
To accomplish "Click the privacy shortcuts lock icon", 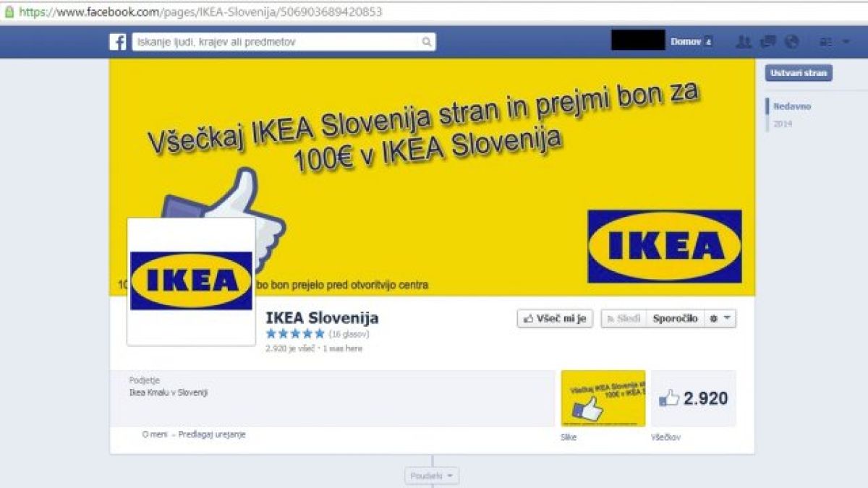I will pyautogui.click(x=825, y=42).
